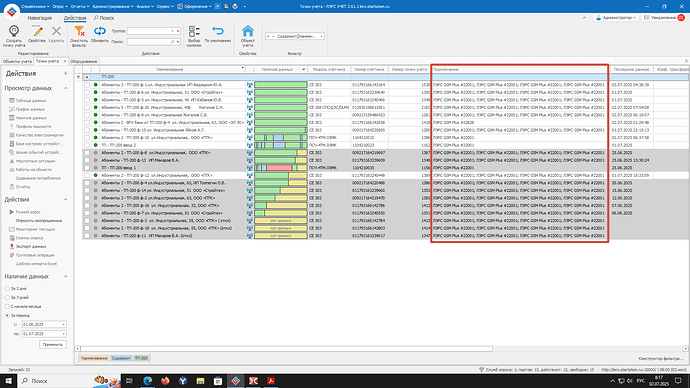Open Adobe Acrobat from the taskbar
The height and width of the screenshot is (388, 690).
271,381
